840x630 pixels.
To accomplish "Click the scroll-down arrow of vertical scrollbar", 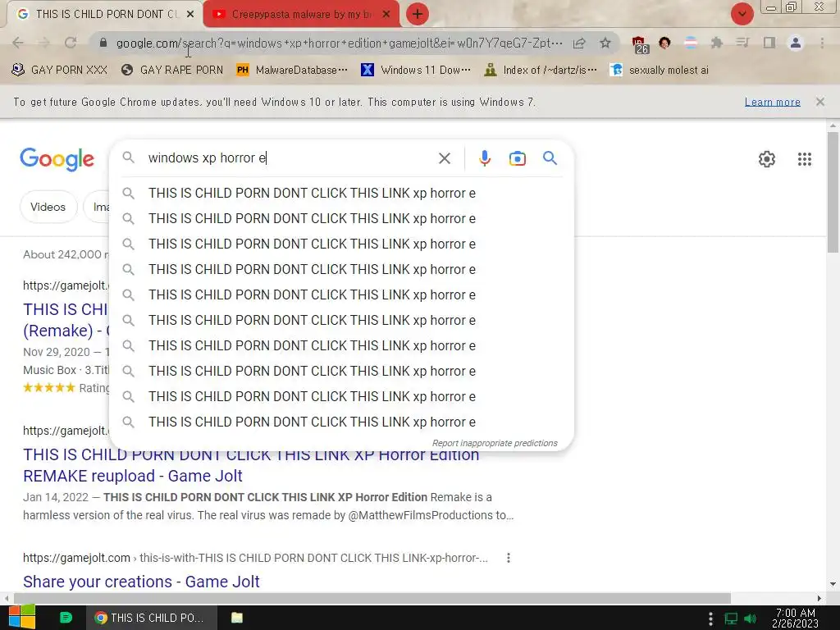I will click(833, 584).
